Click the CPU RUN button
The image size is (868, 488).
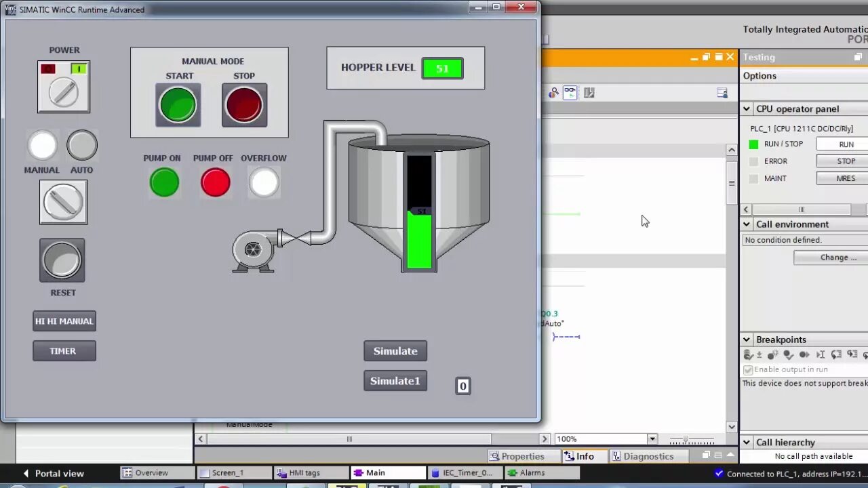point(842,144)
